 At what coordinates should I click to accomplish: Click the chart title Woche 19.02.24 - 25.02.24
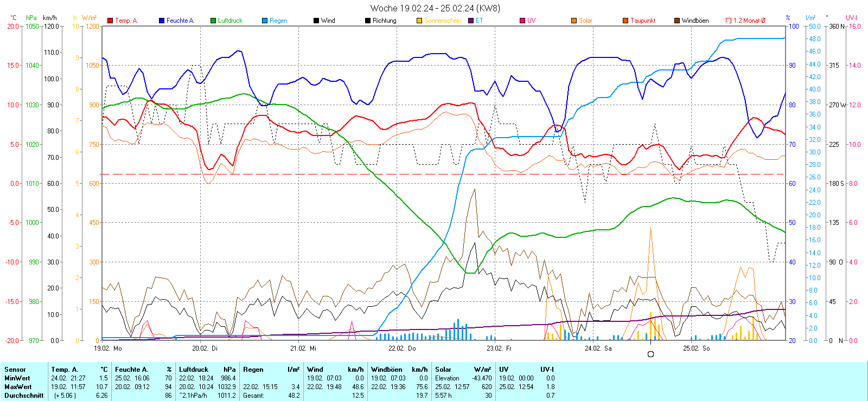pos(435,8)
